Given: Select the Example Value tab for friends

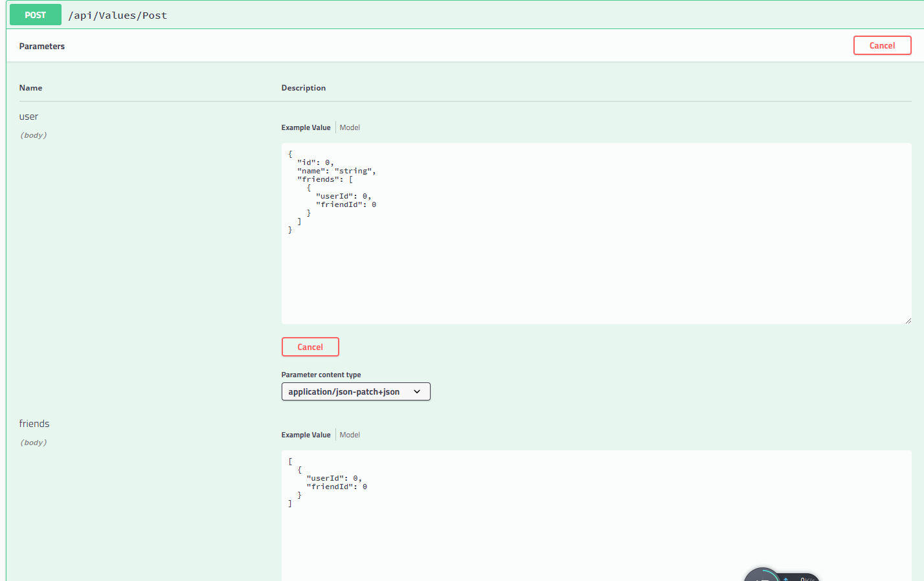Looking at the screenshot, I should pyautogui.click(x=306, y=434).
